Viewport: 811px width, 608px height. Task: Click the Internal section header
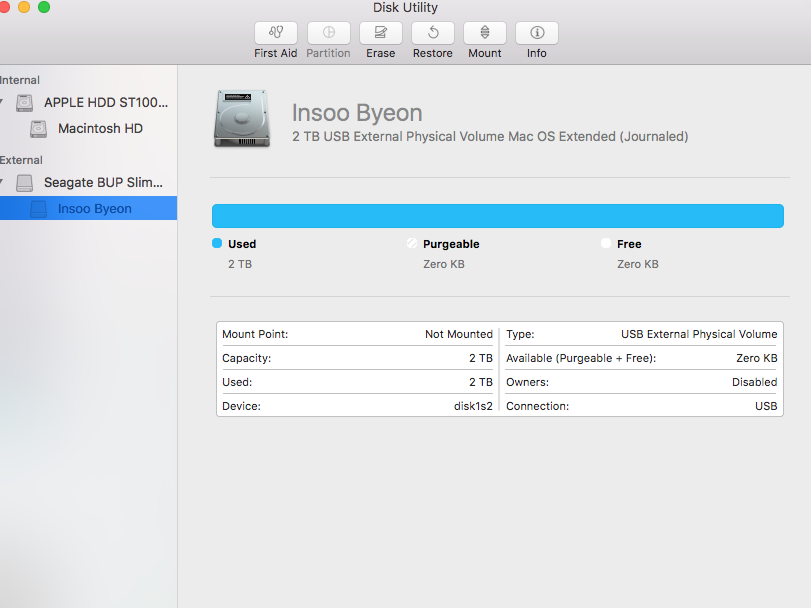tap(20, 80)
